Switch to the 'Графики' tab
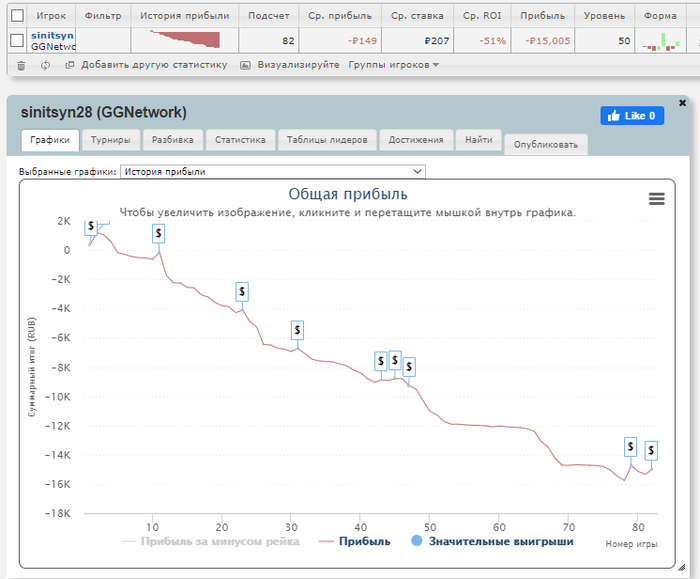Viewport: 700px width, 579px height. 50,140
